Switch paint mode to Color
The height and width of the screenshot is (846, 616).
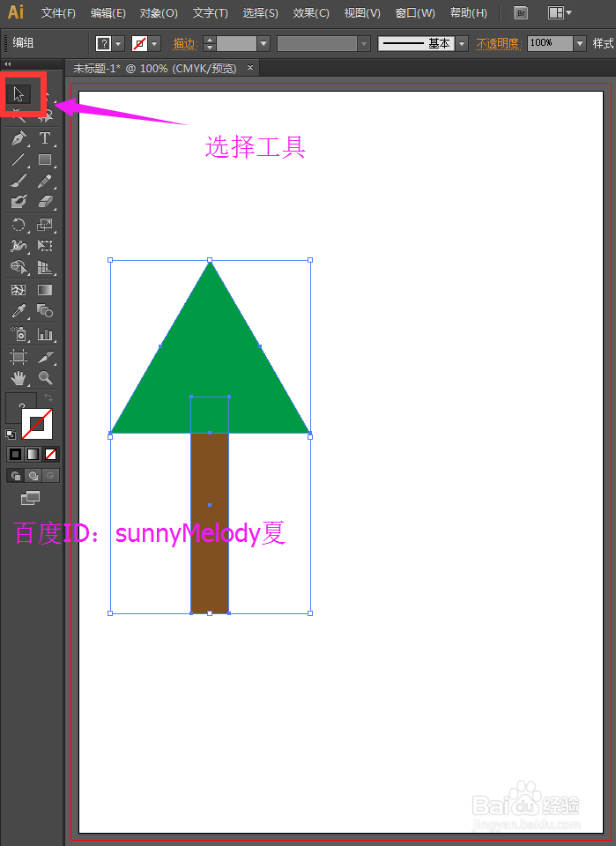pyautogui.click(x=16, y=455)
